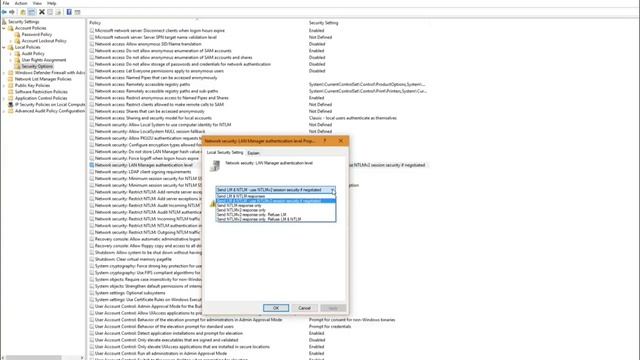
Task: Select 'Network access: Allow anonymous SID/Name translation' row
Action: pyautogui.click(x=148, y=44)
